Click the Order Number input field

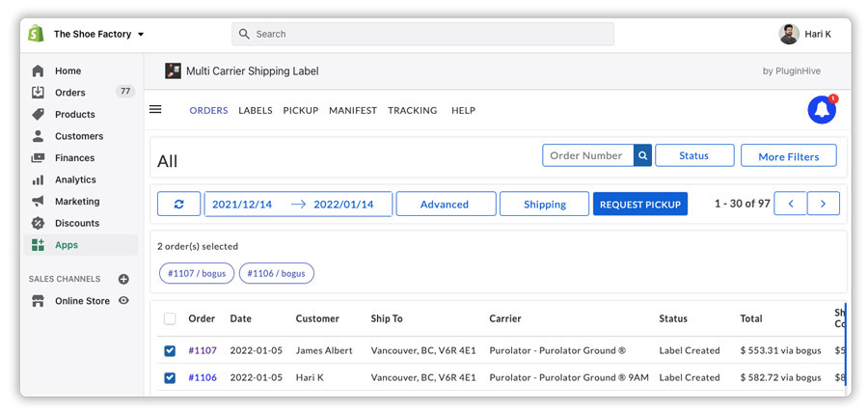tap(588, 155)
